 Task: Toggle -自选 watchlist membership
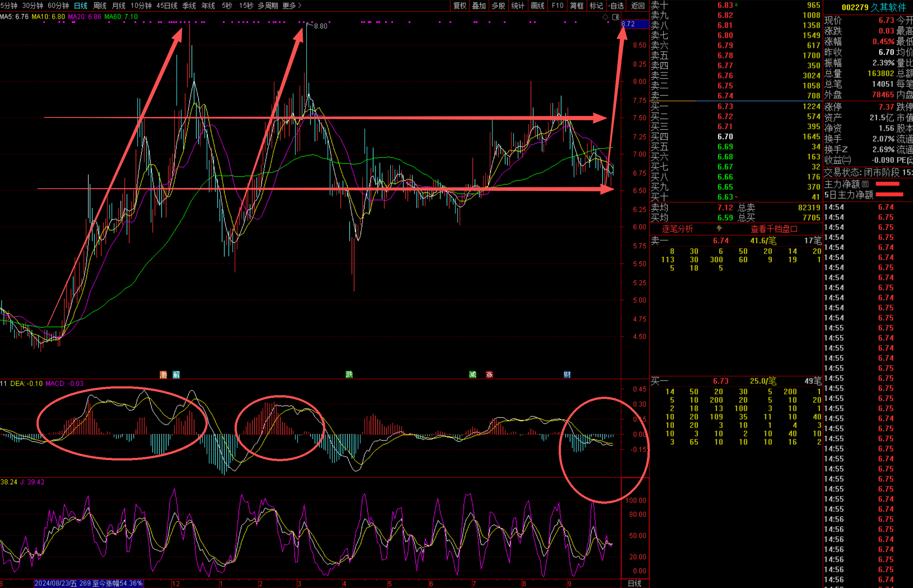click(x=616, y=6)
